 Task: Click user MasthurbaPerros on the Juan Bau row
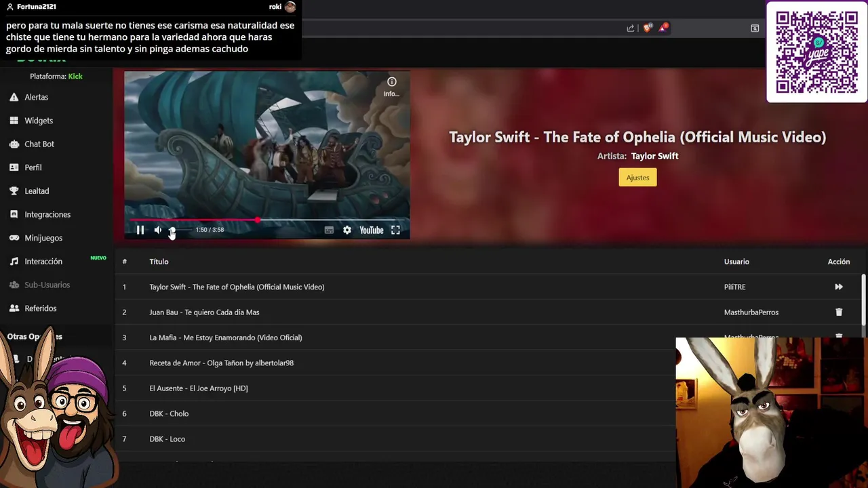point(751,312)
